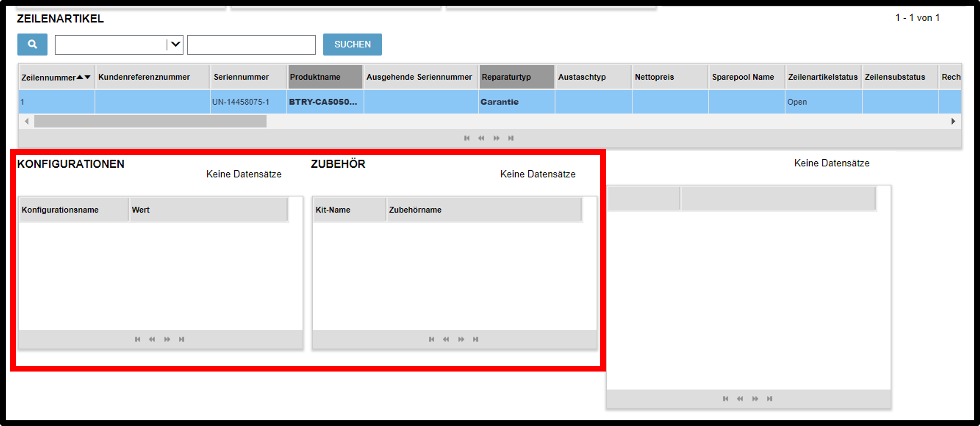Go to first page in Zeilenartikel pager
Image resolution: width=980 pixels, height=426 pixels.
(x=467, y=138)
